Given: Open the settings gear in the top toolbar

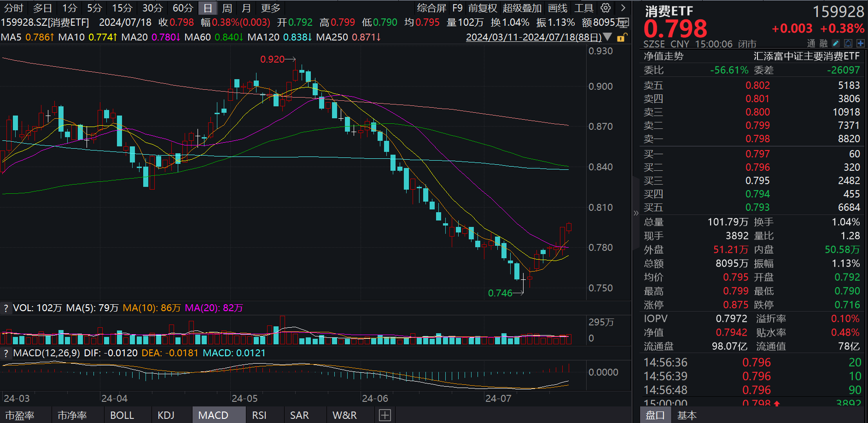Looking at the screenshot, I should point(605,8).
